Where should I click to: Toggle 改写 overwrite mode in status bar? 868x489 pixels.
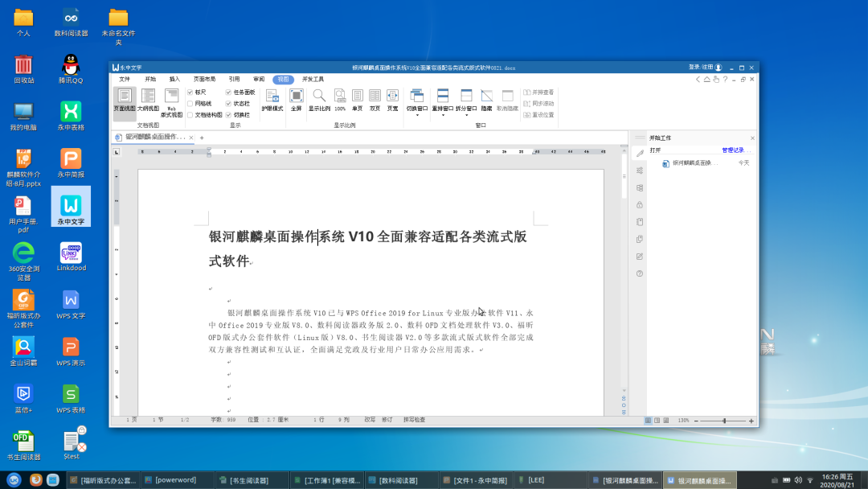pos(370,420)
